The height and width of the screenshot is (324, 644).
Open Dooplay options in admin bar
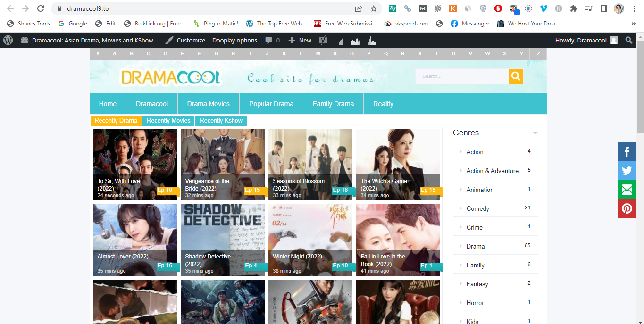234,40
